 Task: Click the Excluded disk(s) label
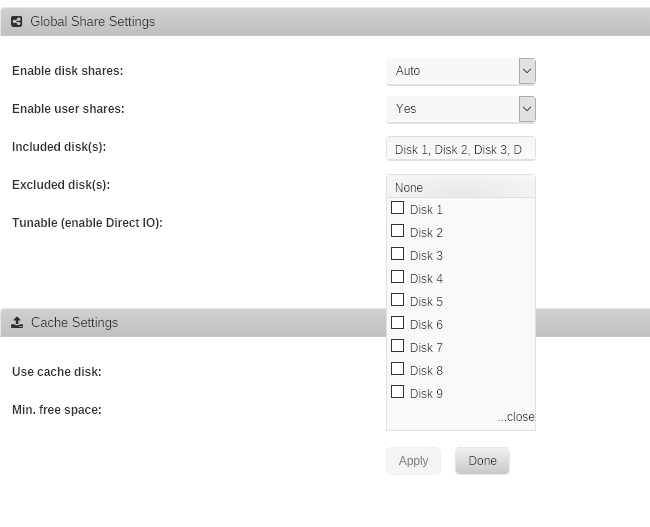(61, 185)
